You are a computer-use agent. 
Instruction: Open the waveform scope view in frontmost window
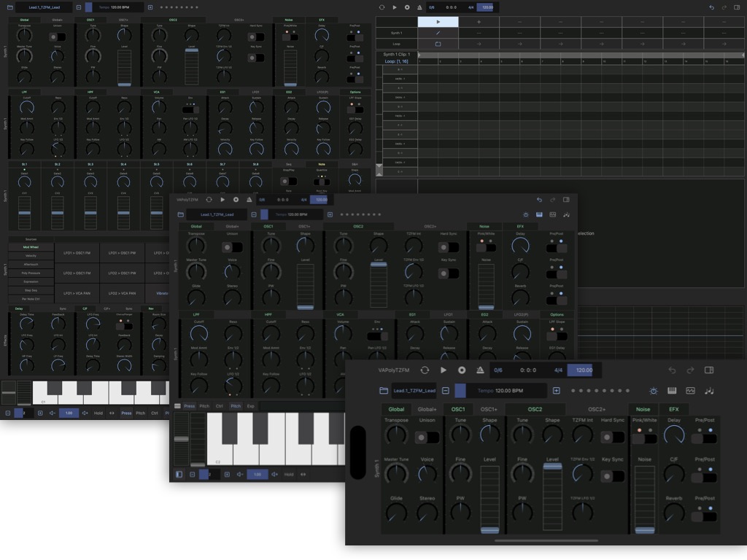coord(690,391)
